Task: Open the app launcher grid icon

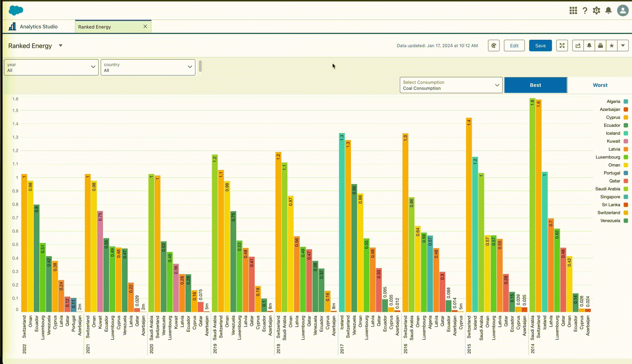Action: pyautogui.click(x=573, y=11)
